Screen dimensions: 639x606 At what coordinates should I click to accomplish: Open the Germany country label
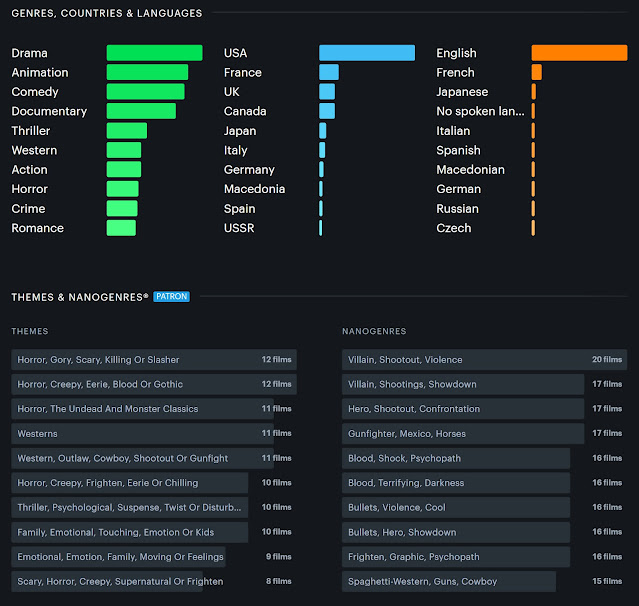249,170
